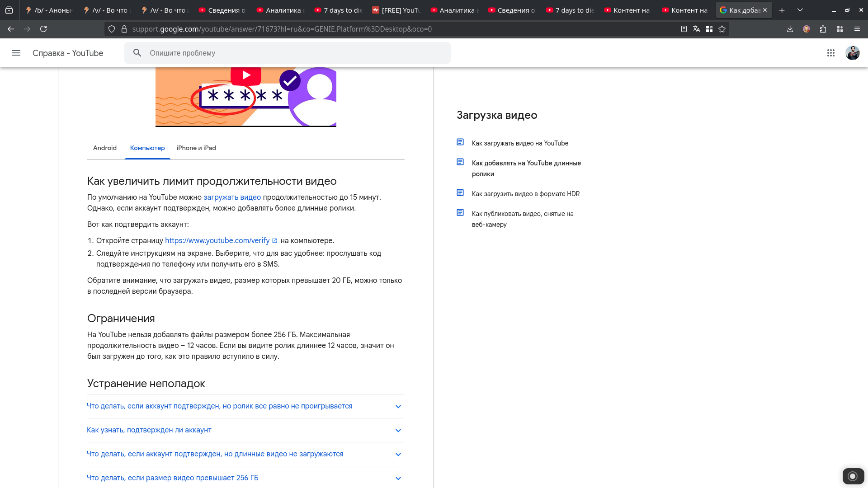Screen dimensions: 868x488
Task: Open the hamburger main menu in YouTube Help
Action: 16,53
